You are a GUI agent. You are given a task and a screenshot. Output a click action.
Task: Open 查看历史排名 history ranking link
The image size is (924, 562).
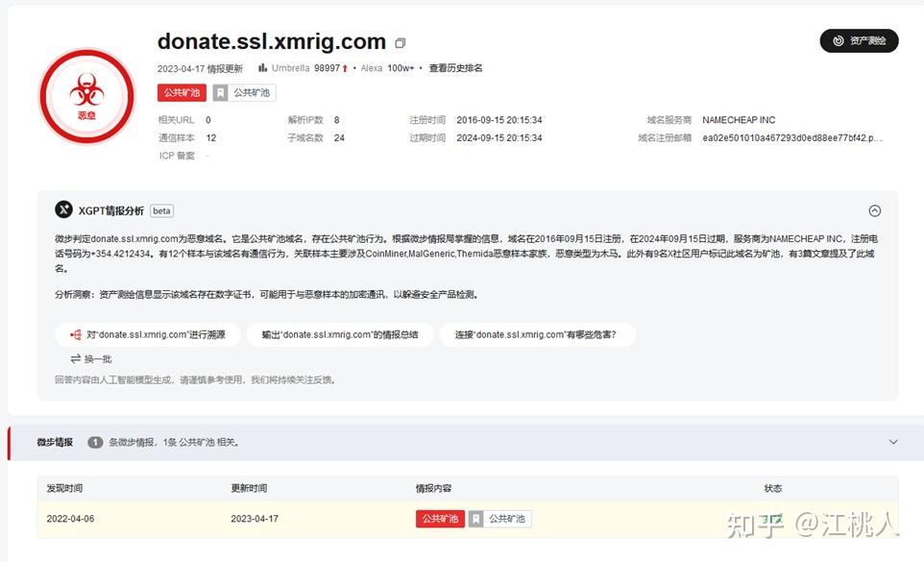455,68
